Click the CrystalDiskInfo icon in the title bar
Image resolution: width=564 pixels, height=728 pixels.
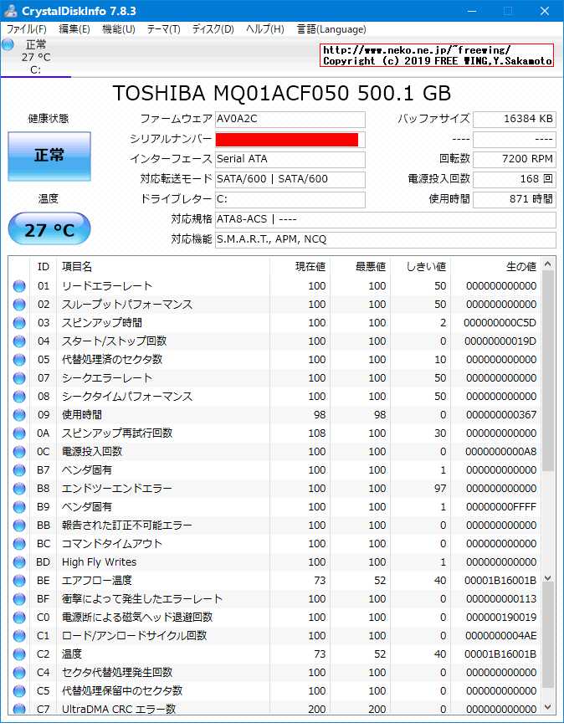(x=12, y=9)
